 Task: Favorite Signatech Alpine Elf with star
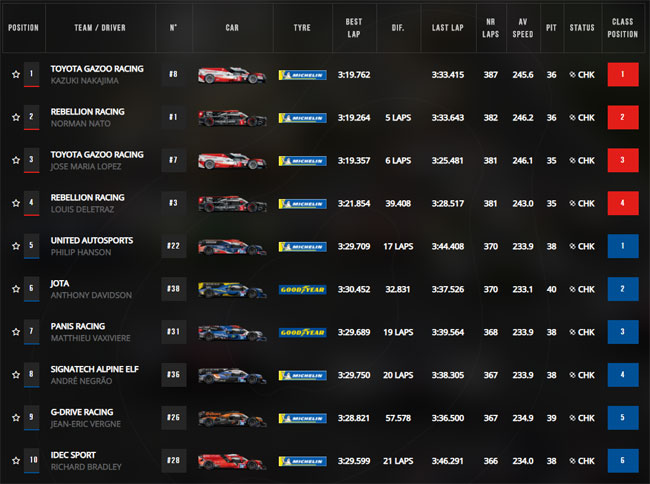tap(16, 375)
